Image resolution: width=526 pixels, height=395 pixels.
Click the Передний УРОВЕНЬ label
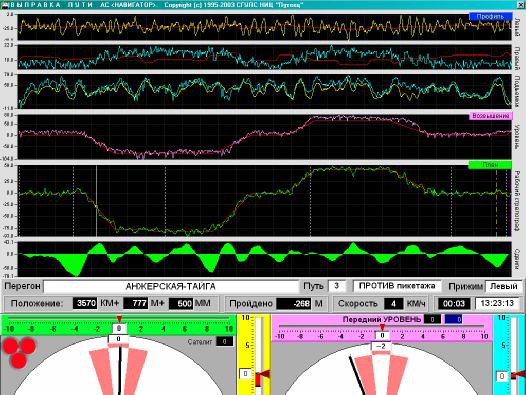381,319
